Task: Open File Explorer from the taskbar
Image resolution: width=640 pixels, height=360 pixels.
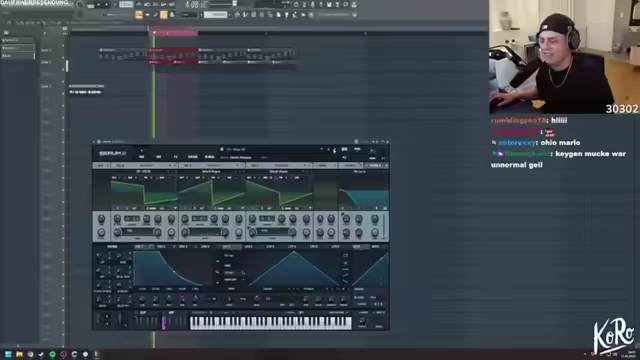Action: click(x=19, y=354)
